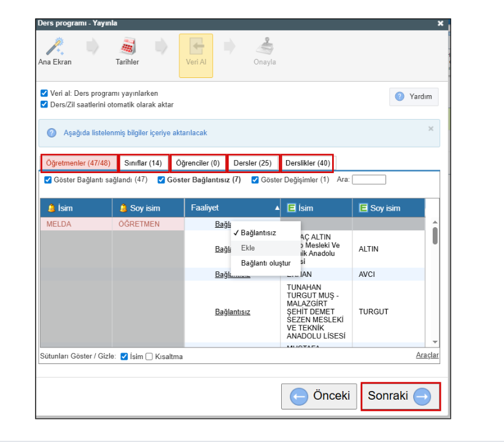
Task: Open the Araçlar link
Action: pos(427,355)
